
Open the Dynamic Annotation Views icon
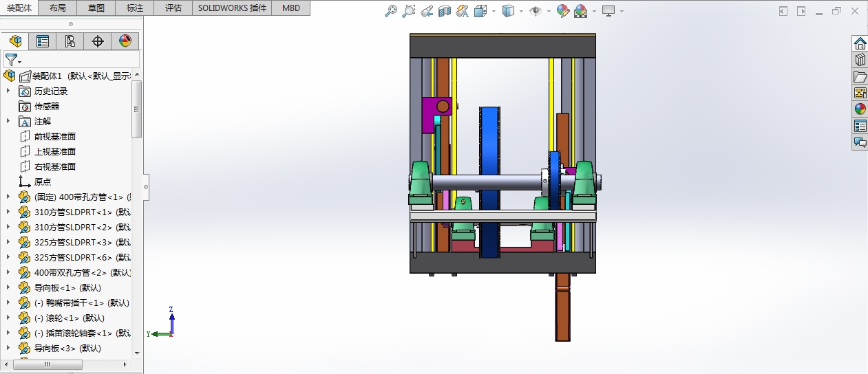(x=463, y=11)
